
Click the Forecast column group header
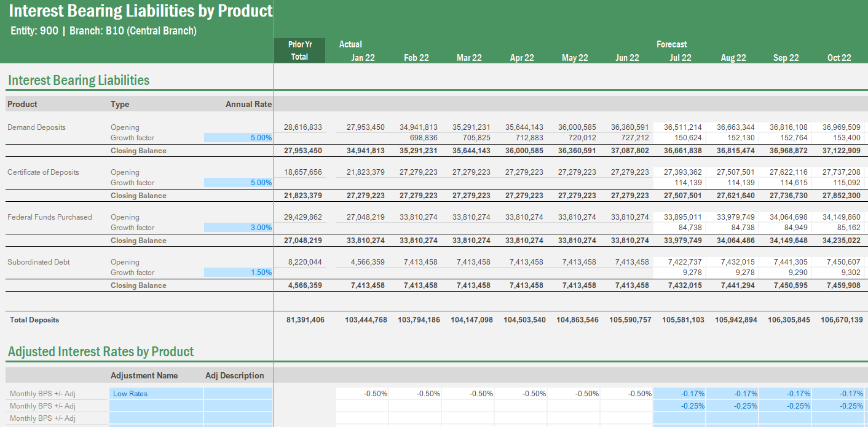(671, 44)
